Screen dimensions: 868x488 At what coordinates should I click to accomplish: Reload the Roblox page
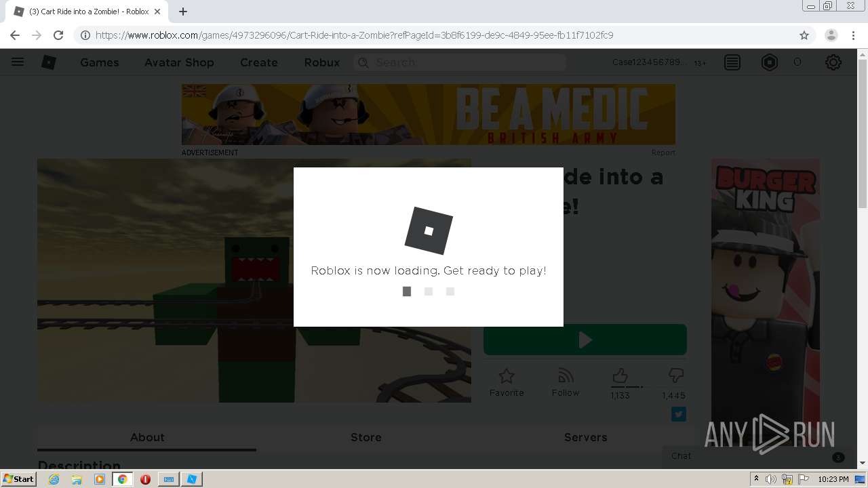58,35
